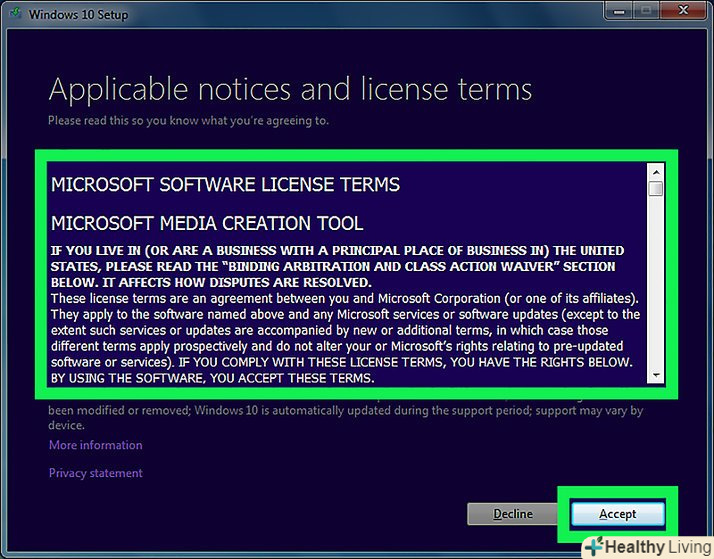The image size is (714, 559).
Task: Click 'BY USING THE SOFTWARE, YOU ACCEPT' line
Action: (212, 378)
